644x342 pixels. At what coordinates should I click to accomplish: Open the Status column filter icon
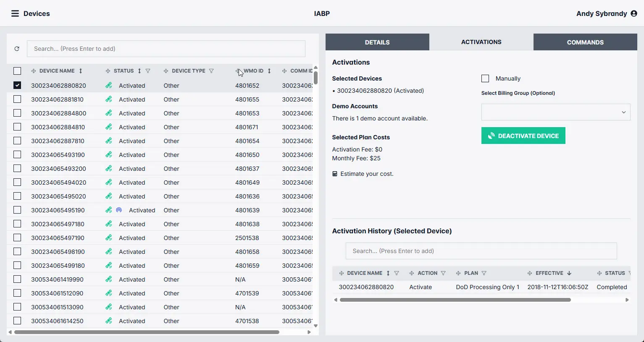148,71
